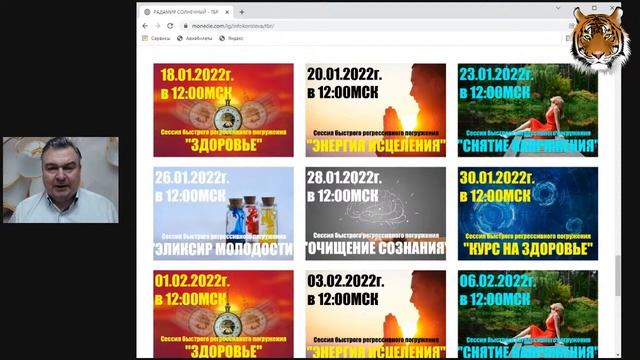Expand the tab search chevron in the title bar
Screen dimensions: 640x360
558,8
